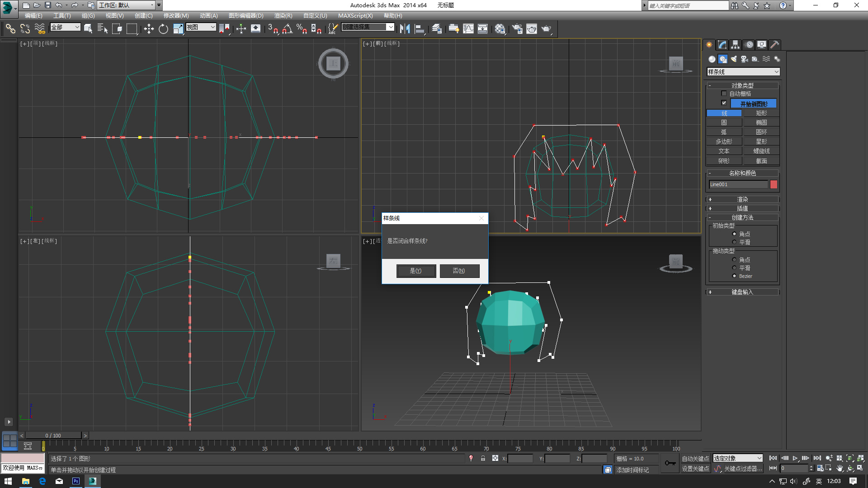This screenshot has height=488, width=868.
Task: Click 是(Y) to close the spline
Action: point(416,271)
